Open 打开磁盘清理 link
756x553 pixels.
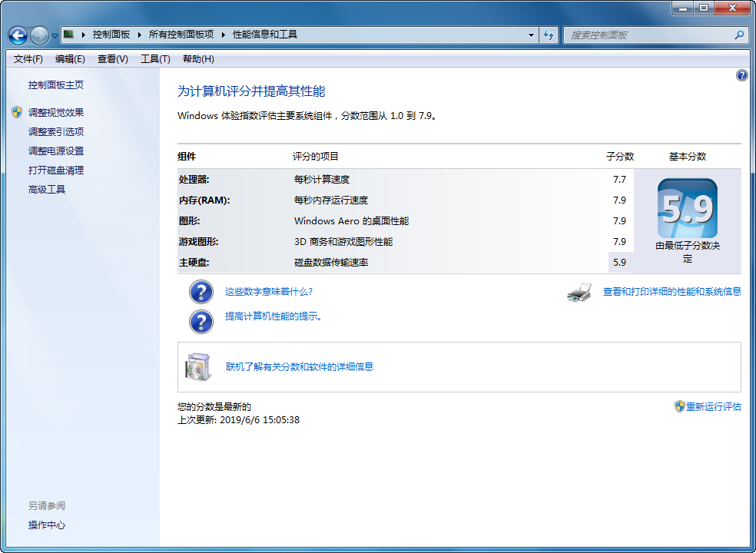(56, 171)
